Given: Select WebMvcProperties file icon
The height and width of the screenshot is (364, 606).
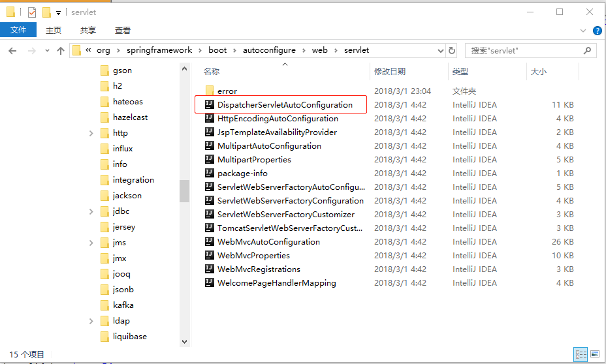Looking at the screenshot, I should [x=209, y=255].
